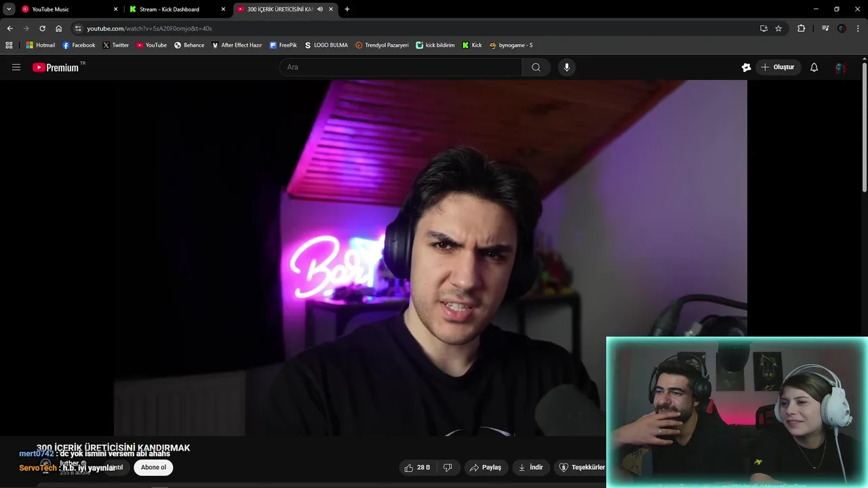Screen dimensions: 868x488
Task: Mute the audio-playing tab speaker icon
Action: click(319, 9)
